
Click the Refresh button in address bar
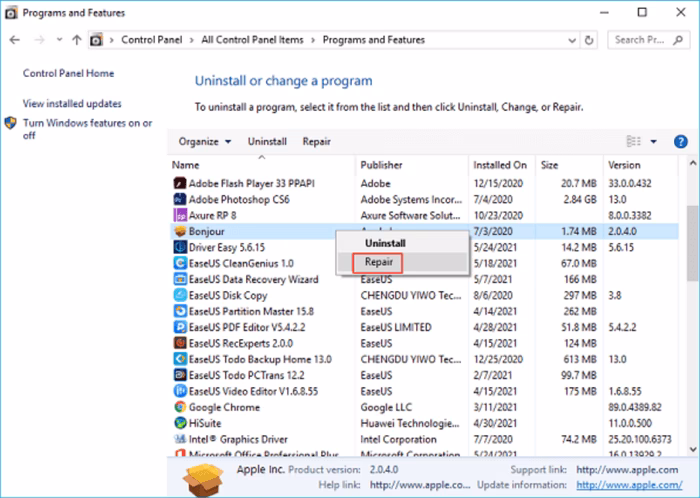(x=589, y=40)
